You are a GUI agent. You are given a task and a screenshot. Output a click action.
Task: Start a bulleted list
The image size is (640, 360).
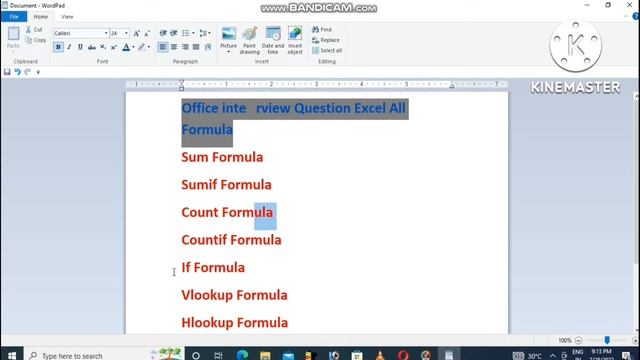(x=186, y=33)
